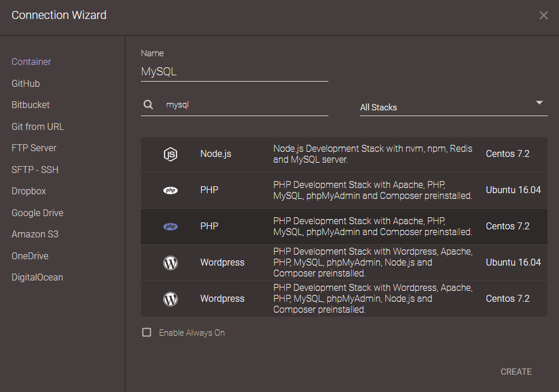
Task: Close the Connection Wizard dialog
Action: pyautogui.click(x=543, y=15)
